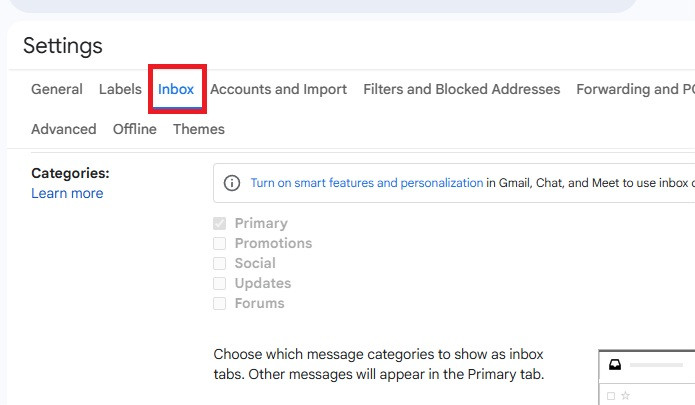Click the small checkbox in the inbox preview

tap(611, 396)
